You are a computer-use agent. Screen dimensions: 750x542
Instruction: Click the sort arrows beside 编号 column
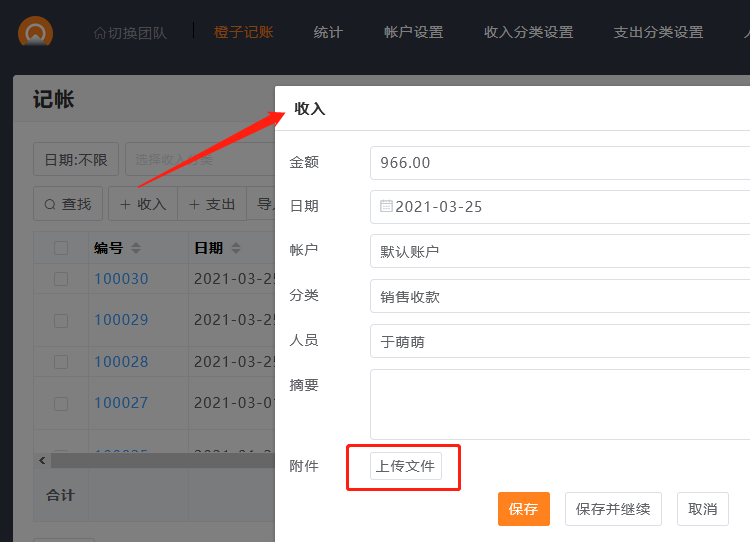136,248
